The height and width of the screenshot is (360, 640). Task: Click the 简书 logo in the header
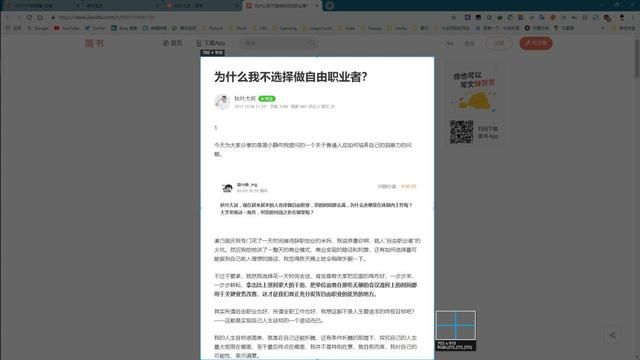(94, 43)
